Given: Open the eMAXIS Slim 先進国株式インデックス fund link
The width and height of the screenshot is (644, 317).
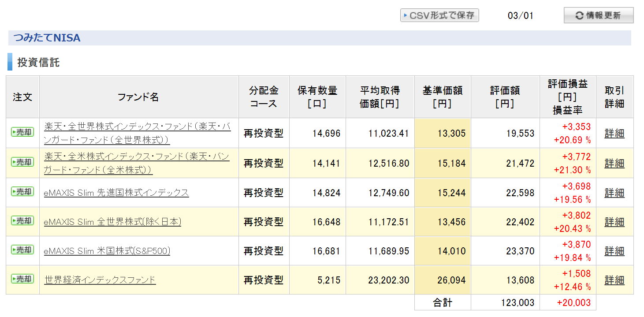Looking at the screenshot, I should [x=116, y=193].
